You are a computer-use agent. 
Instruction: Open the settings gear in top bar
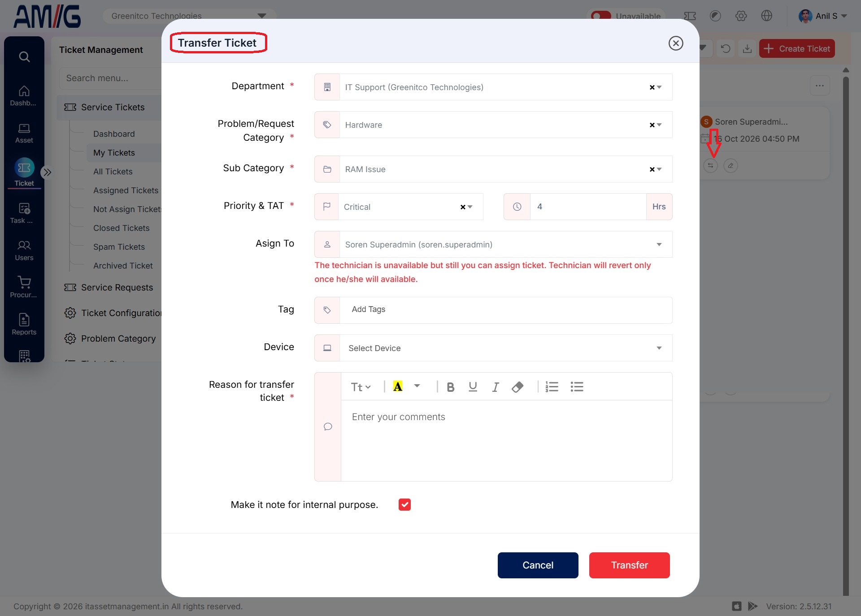741,16
